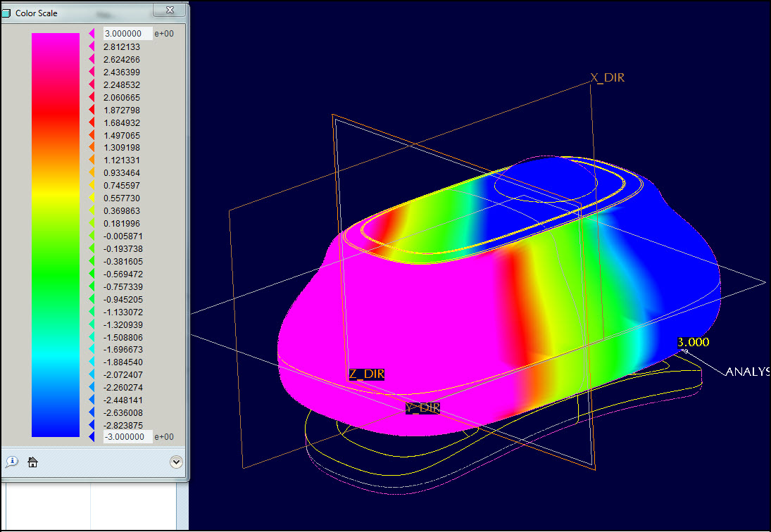Expand options with the round chevron button
Screen dimensions: 771x532
click(x=176, y=462)
